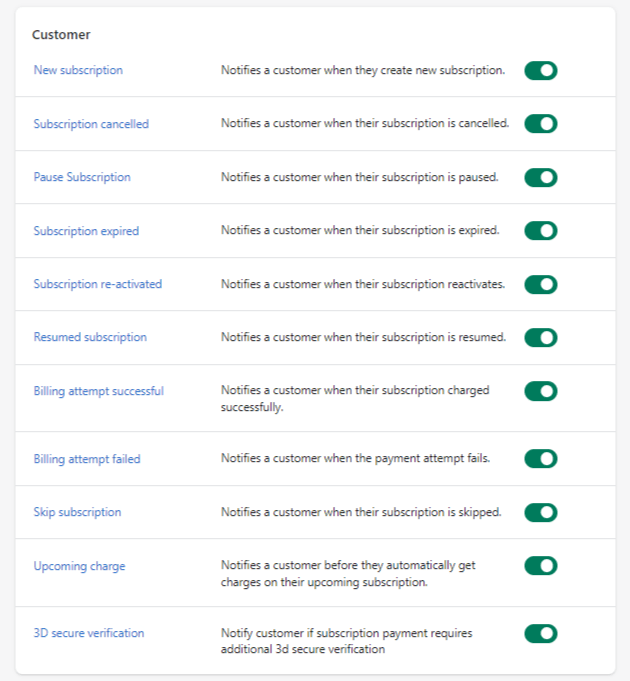Open the Subscription re-activated link
Screen dimensions: 630x681
point(97,284)
